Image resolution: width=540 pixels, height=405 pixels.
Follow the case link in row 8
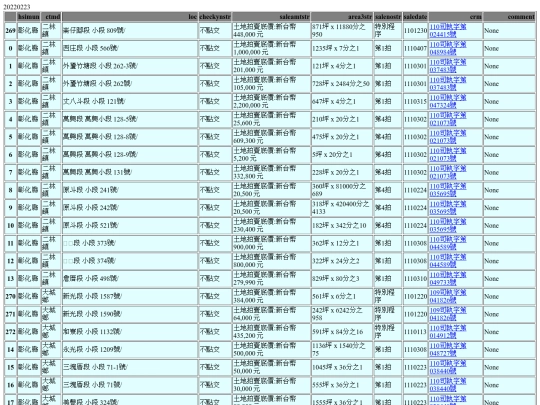[447, 190]
